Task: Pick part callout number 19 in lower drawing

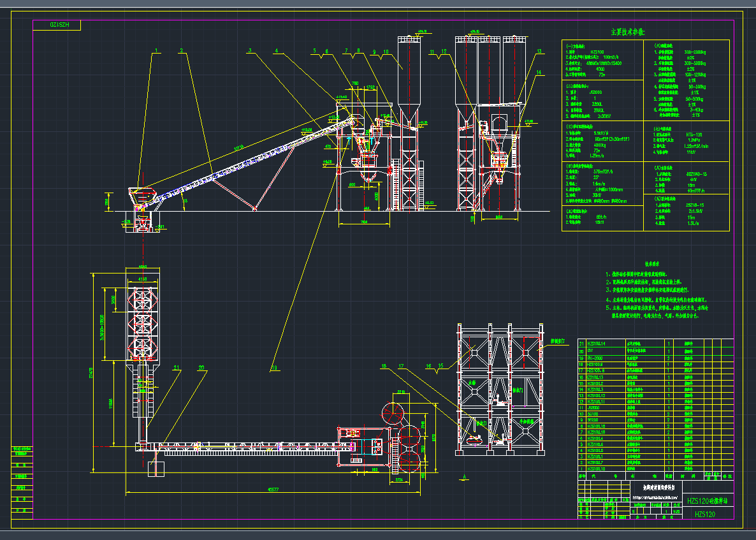Action: (x=274, y=368)
